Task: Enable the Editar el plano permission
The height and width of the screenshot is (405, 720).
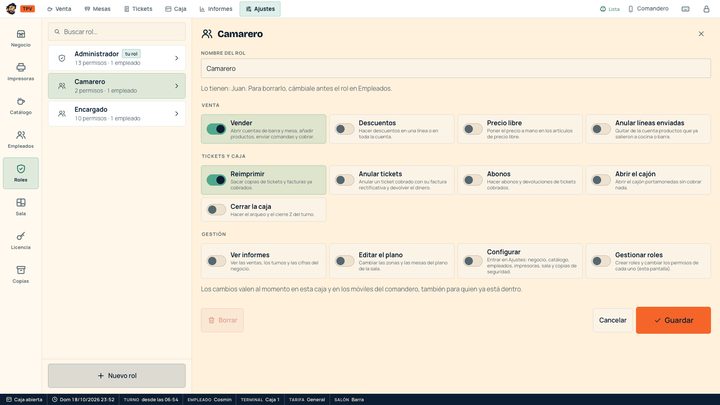Action: point(344,261)
